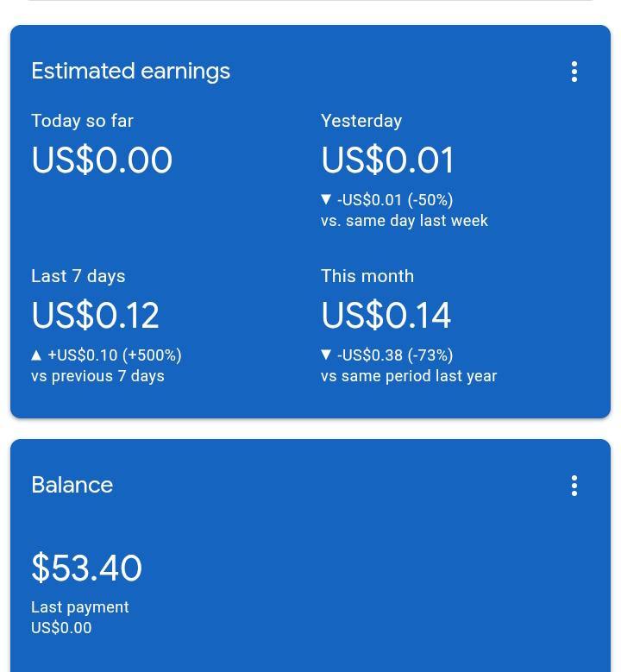Open the Balance card three-dot menu
The image size is (621, 672).
coord(574,486)
